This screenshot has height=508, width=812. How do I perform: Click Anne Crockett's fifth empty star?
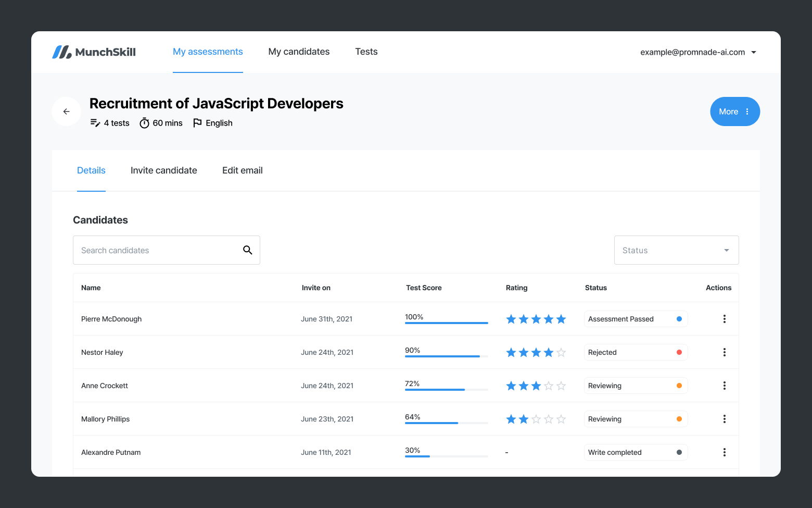pos(561,386)
